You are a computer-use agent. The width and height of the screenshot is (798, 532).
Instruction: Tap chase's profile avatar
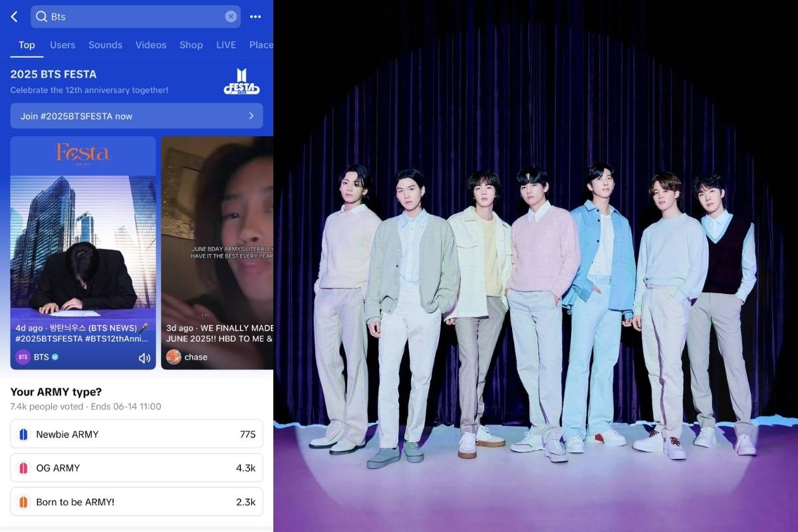[174, 357]
